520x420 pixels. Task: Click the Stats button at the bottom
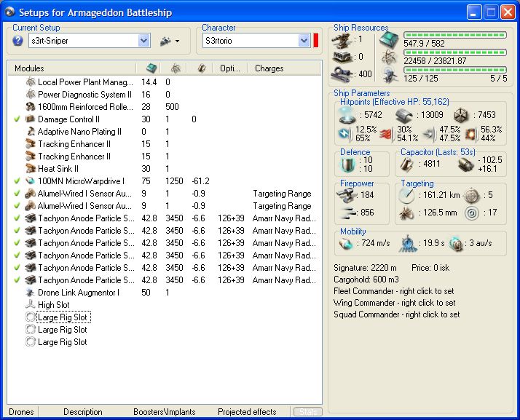[x=307, y=412]
